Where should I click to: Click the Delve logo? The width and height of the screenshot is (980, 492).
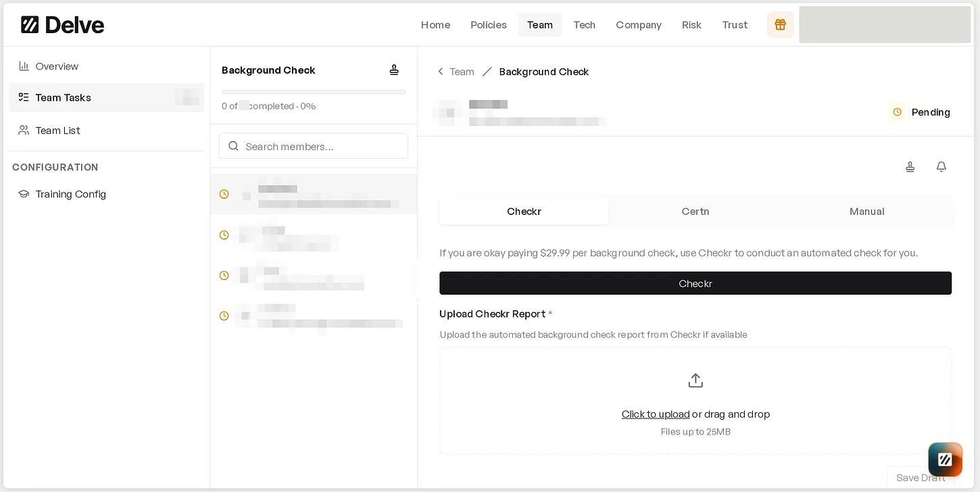click(62, 25)
